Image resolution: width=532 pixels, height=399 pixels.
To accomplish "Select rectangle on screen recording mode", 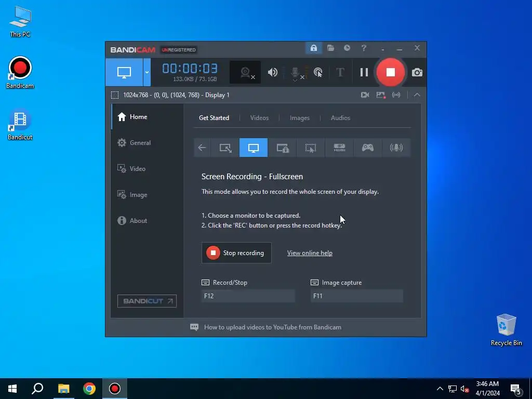I will 225,148.
